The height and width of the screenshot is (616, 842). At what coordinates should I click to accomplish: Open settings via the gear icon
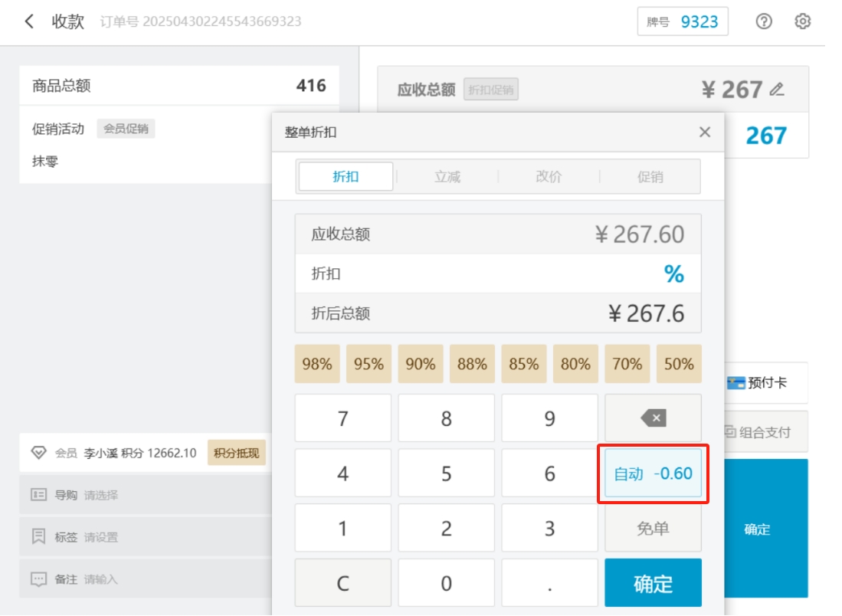tap(802, 21)
